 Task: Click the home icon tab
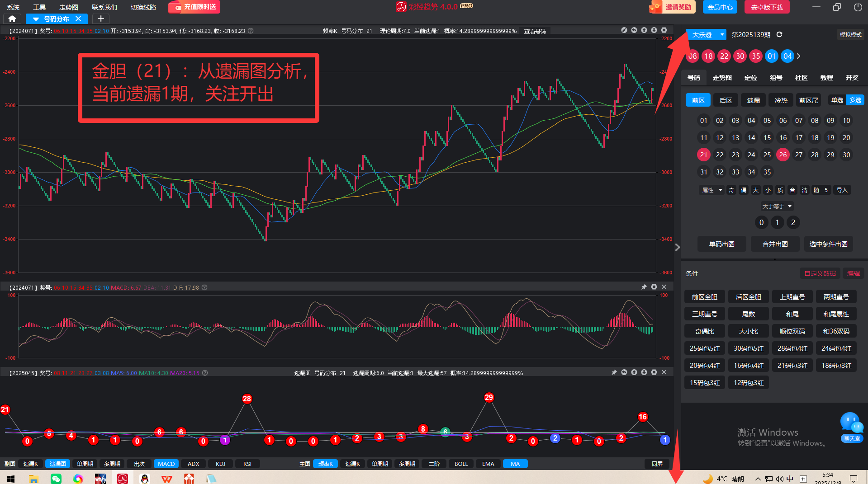tap(12, 19)
